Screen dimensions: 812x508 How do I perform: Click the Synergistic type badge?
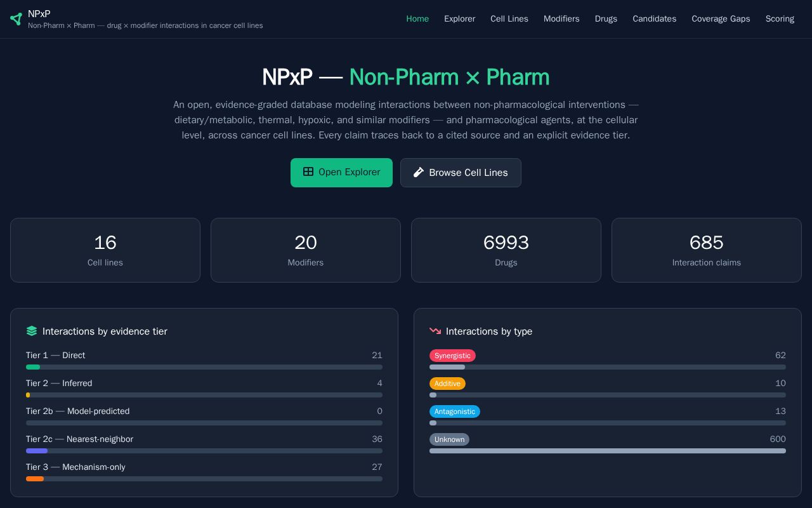452,356
